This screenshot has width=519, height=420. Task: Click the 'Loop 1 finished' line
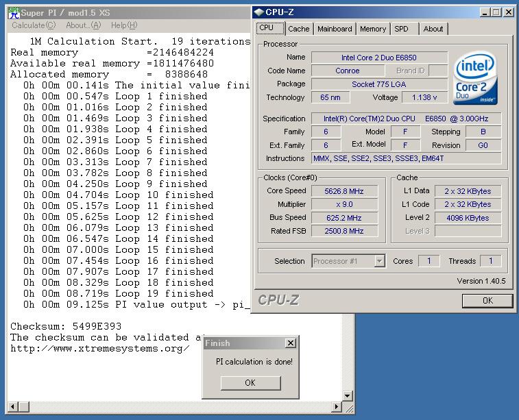click(115, 96)
